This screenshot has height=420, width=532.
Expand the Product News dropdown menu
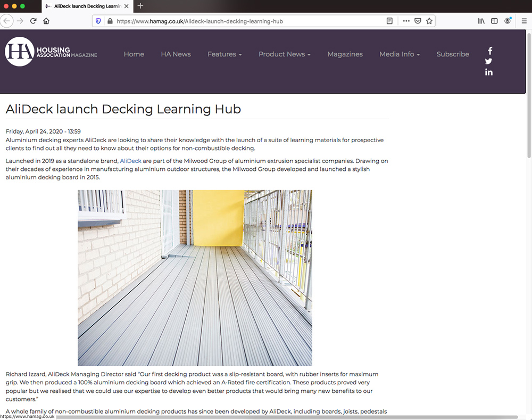pos(284,54)
